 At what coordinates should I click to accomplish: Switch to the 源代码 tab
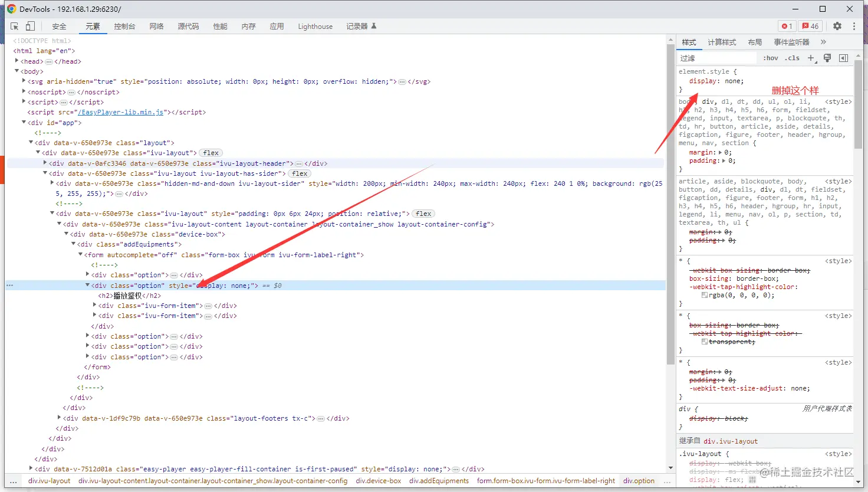click(188, 26)
